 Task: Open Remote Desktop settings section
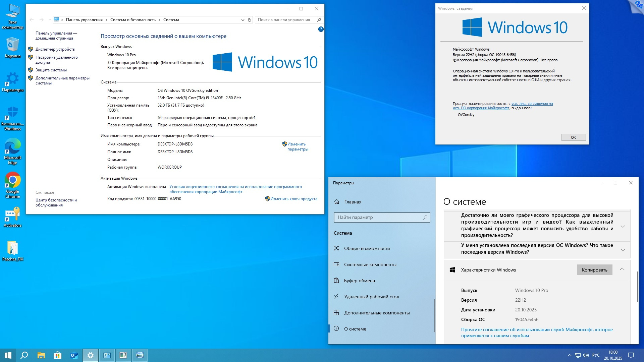coord(371,297)
